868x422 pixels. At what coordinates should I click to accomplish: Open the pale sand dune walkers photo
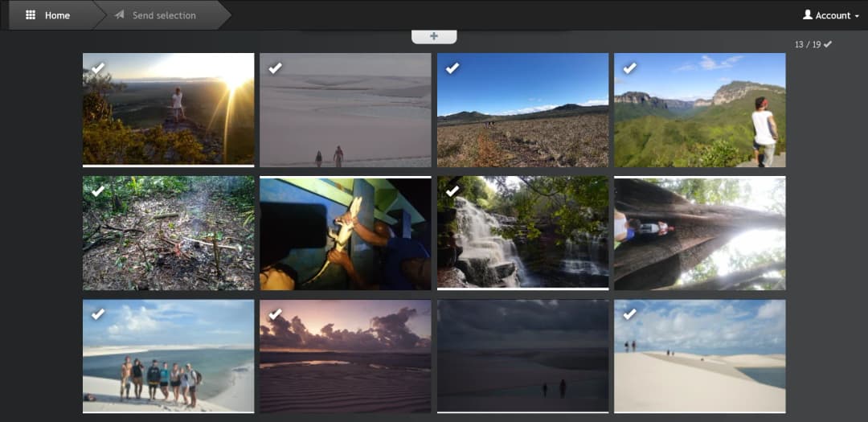[345, 109]
